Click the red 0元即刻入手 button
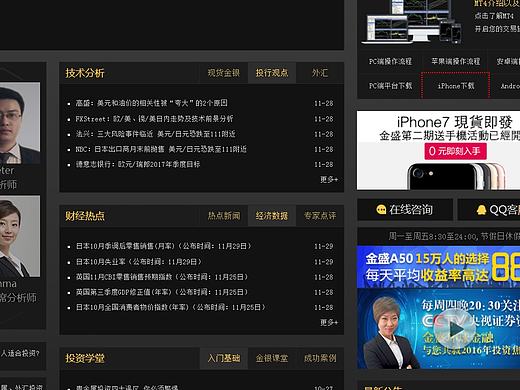This screenshot has width=520, height=390. [x=455, y=151]
